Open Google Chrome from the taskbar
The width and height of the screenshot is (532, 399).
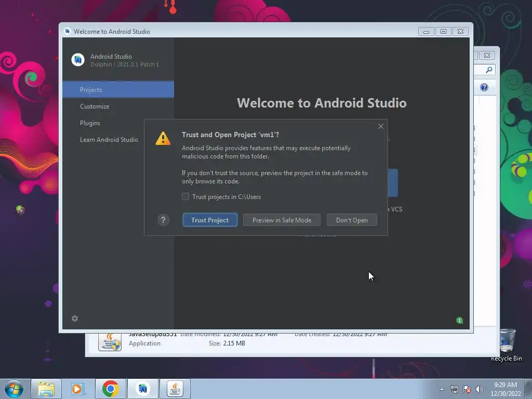pos(110,389)
